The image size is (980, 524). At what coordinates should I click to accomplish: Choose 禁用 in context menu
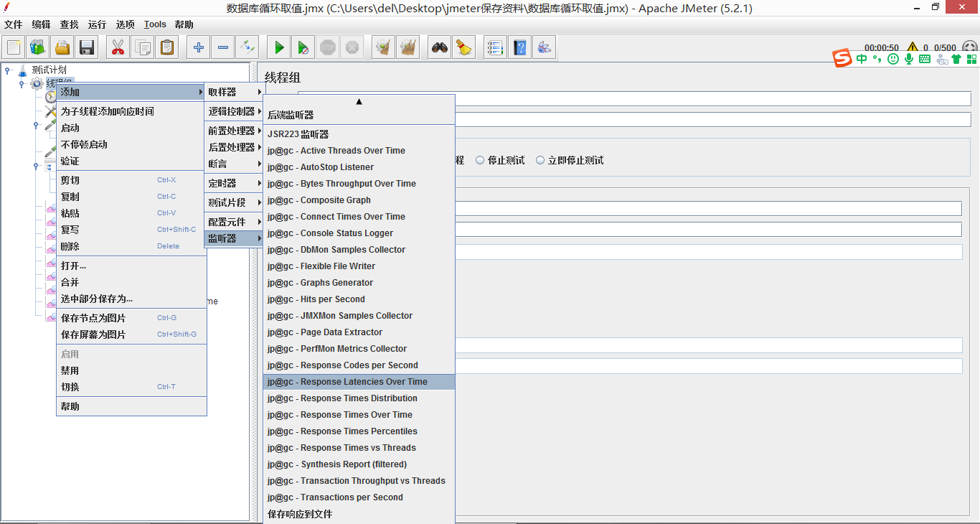click(131, 370)
